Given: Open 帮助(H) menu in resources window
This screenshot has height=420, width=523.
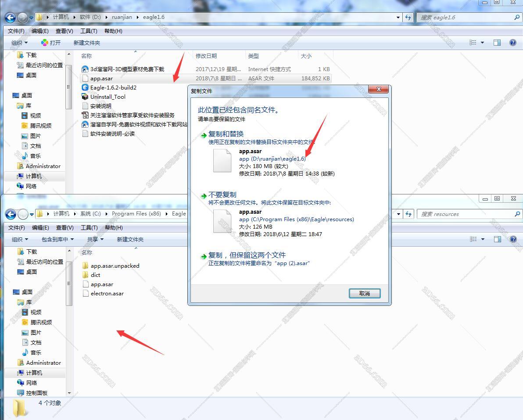Looking at the screenshot, I should click(x=113, y=227).
